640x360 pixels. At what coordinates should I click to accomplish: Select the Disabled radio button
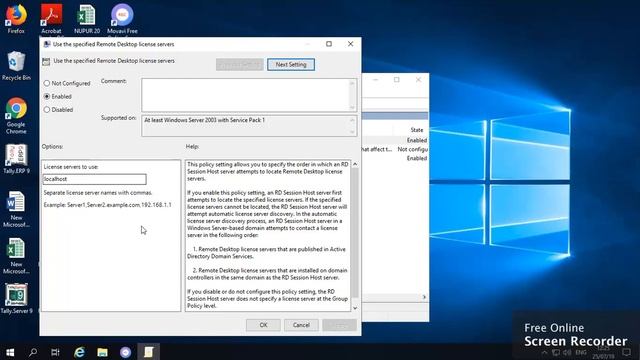[x=47, y=110]
